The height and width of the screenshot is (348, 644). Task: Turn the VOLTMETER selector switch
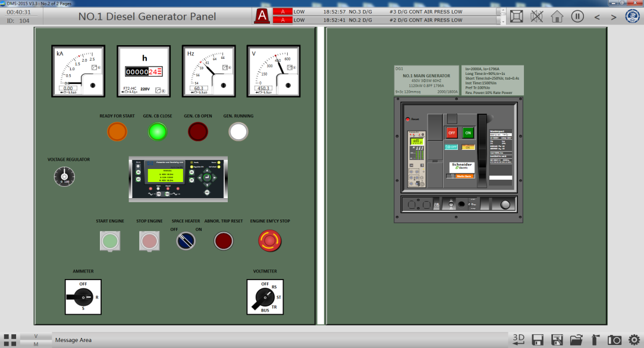[265, 297]
